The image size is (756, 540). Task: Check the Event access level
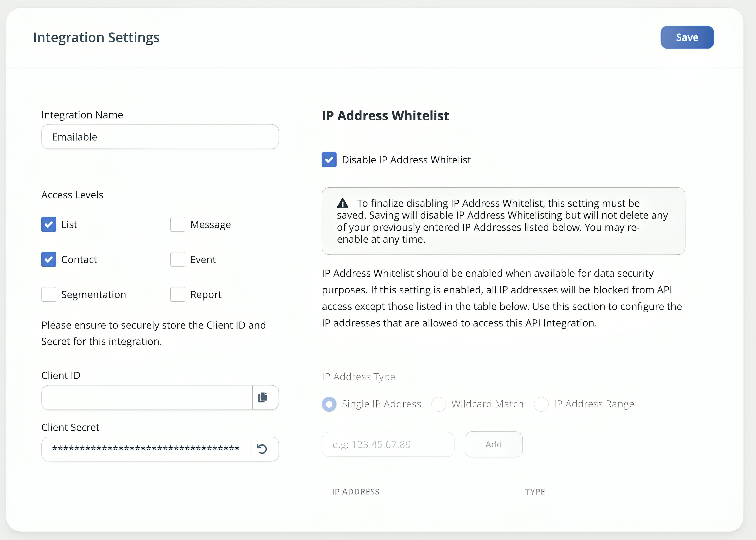pyautogui.click(x=178, y=259)
